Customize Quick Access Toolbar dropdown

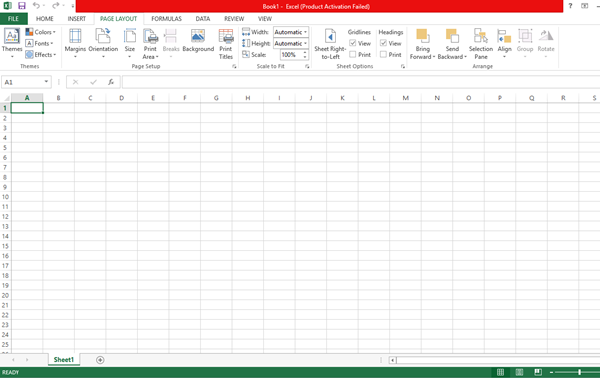73,6
